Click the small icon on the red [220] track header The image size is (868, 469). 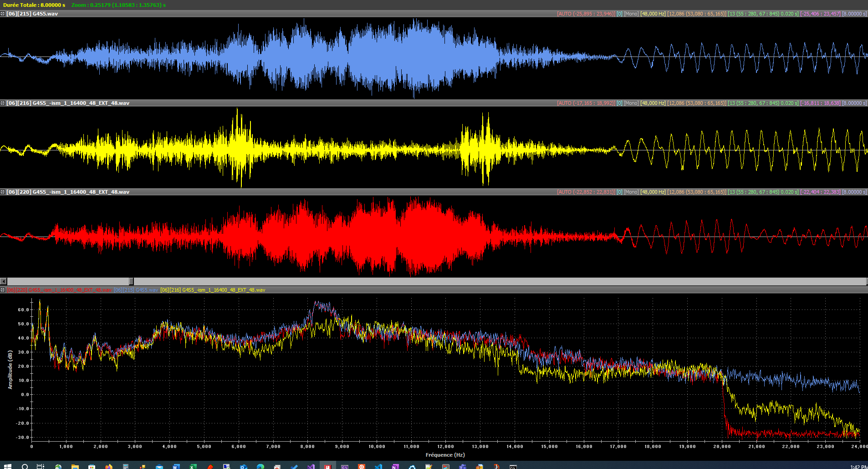point(3,192)
